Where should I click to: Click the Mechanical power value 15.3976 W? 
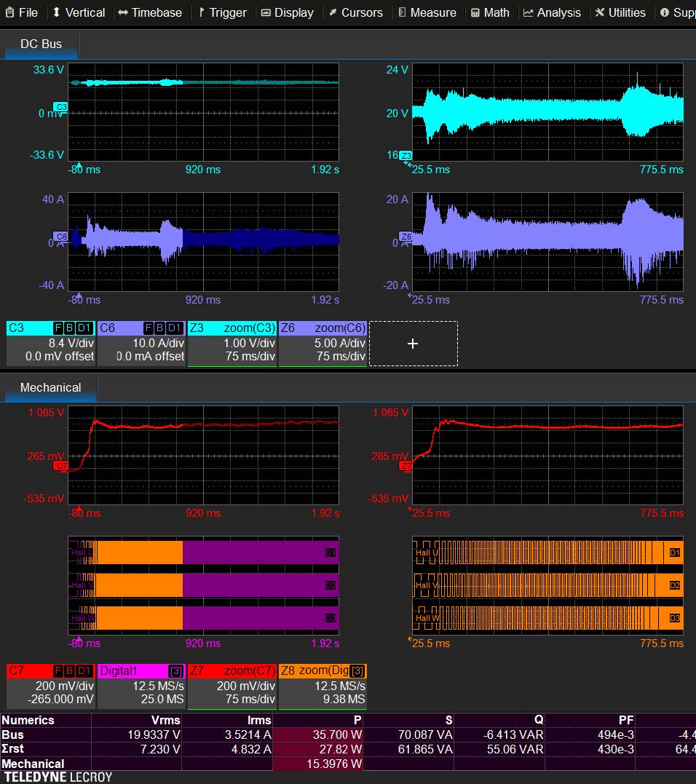coord(318,764)
